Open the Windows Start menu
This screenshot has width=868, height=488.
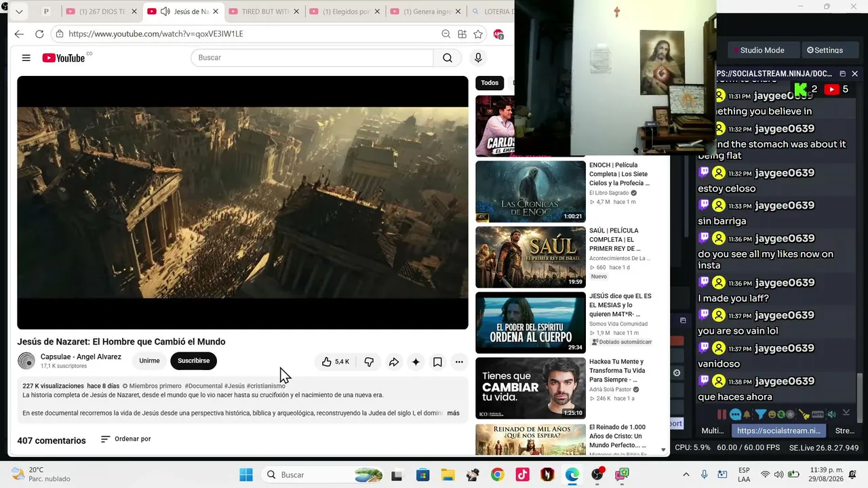coord(245,474)
